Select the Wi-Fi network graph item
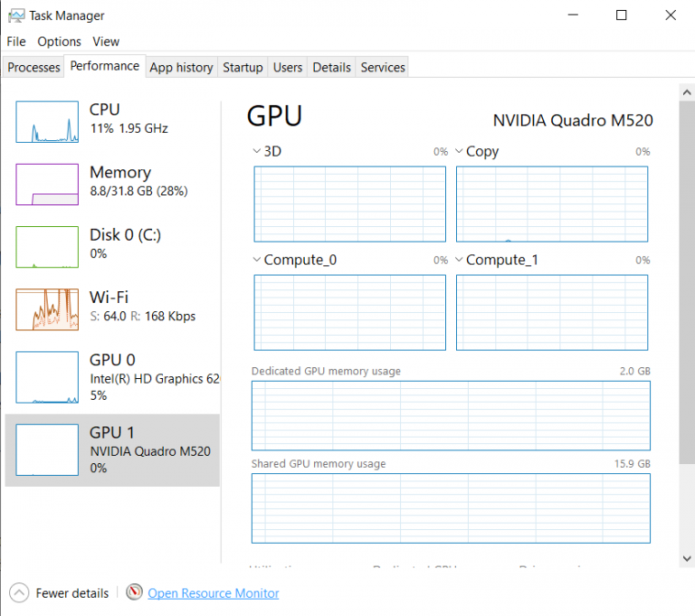The image size is (695, 616). click(47, 309)
